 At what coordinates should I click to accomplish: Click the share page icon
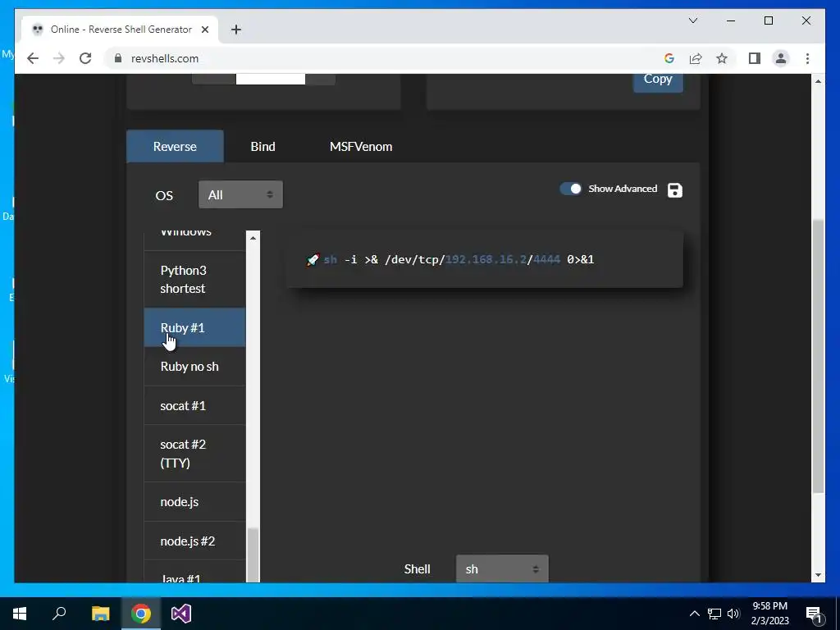[x=696, y=58]
